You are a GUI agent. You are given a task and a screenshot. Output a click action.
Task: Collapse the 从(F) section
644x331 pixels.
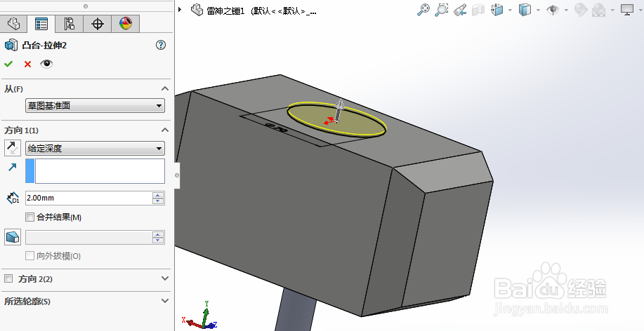pyautogui.click(x=165, y=88)
